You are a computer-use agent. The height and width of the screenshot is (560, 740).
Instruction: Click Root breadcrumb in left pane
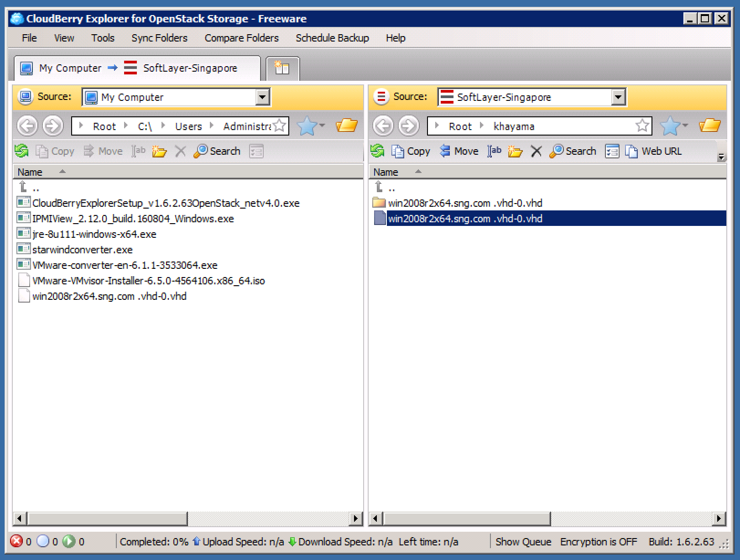(x=104, y=126)
